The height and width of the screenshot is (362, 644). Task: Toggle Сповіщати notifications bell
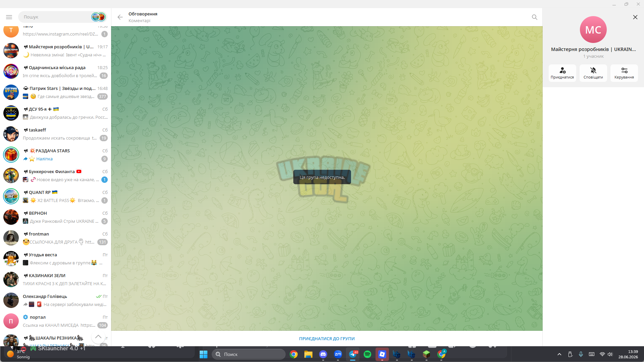593,70
